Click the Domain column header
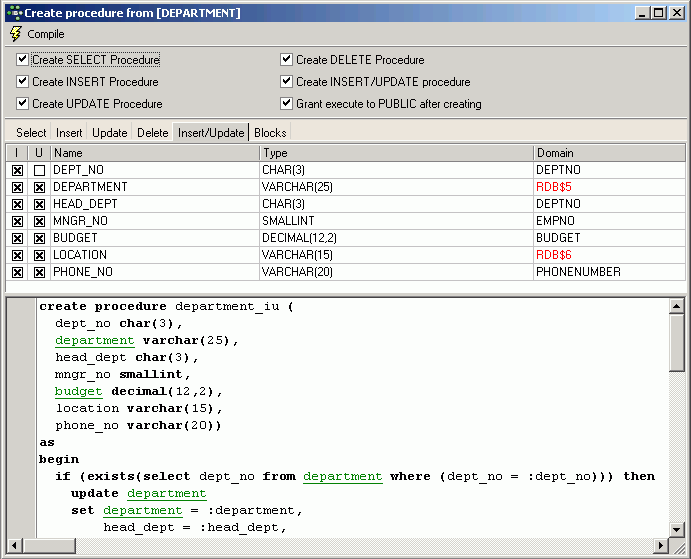Image resolution: width=691 pixels, height=559 pixels. pos(609,153)
